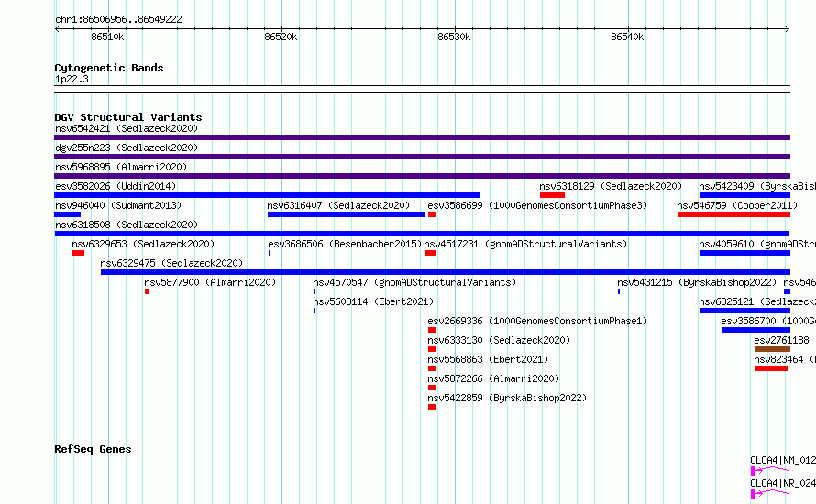The image size is (816, 504).
Task: Click small red marker under nsv5877900
Action: (x=147, y=291)
